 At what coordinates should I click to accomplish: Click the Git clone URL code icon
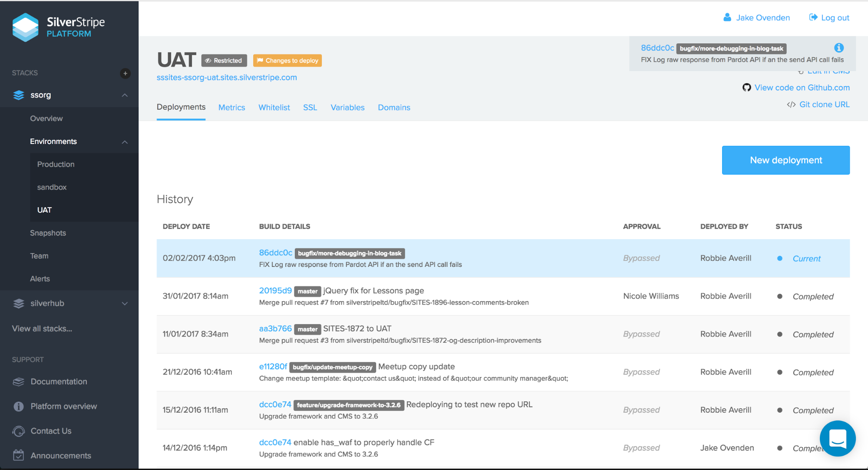point(791,104)
